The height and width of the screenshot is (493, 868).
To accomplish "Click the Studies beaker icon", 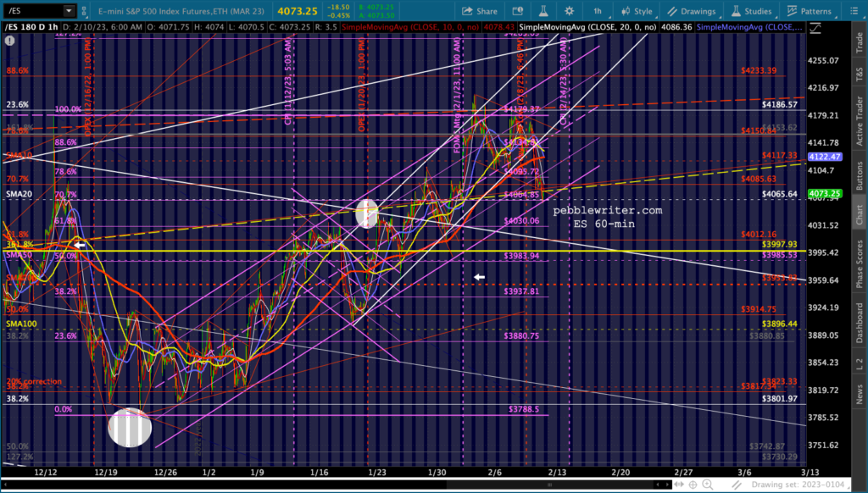I will tap(736, 11).
